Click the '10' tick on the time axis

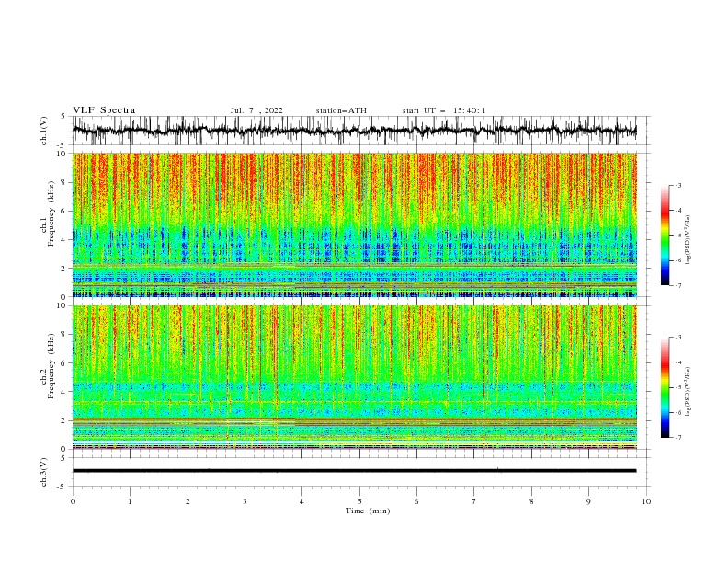[646, 501]
